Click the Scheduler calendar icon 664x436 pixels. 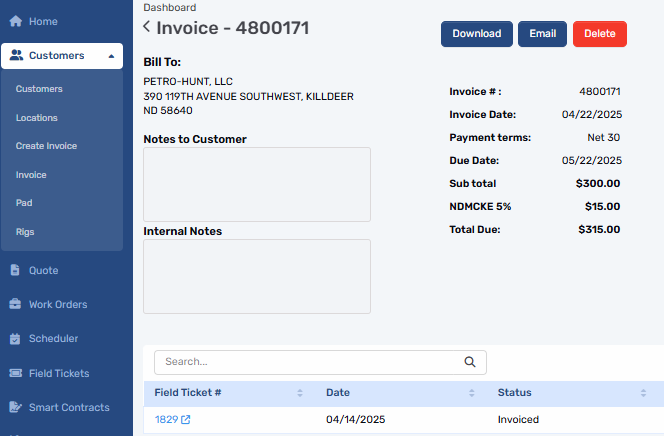tap(15, 339)
